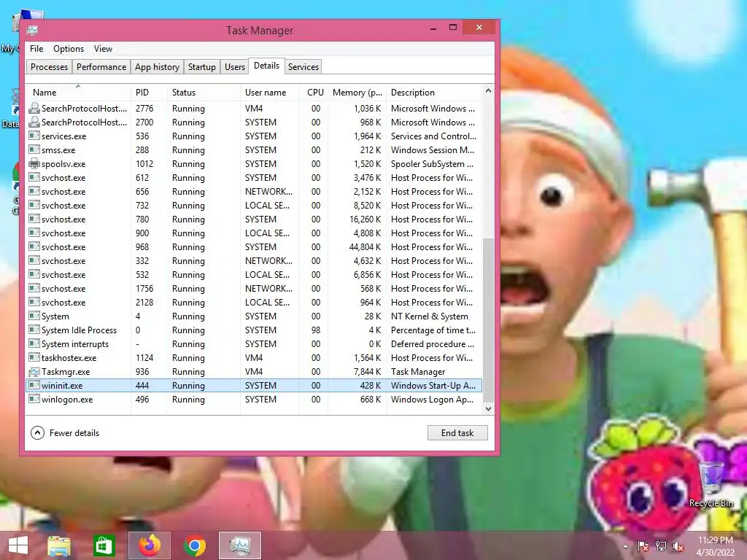This screenshot has height=560, width=747.
Task: Click the taskbar clock showing 11:29 PM
Action: [715, 546]
